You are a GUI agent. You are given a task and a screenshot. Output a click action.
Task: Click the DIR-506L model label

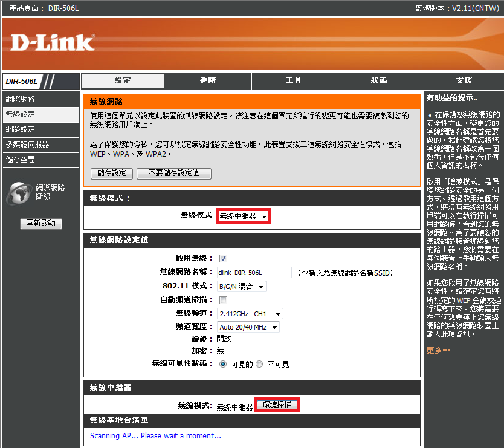point(22,82)
